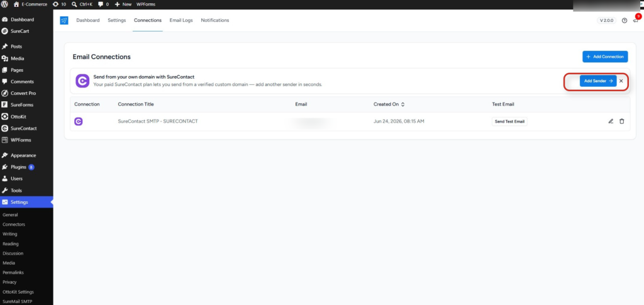Open the Permalinks settings submenu

pos(13,272)
